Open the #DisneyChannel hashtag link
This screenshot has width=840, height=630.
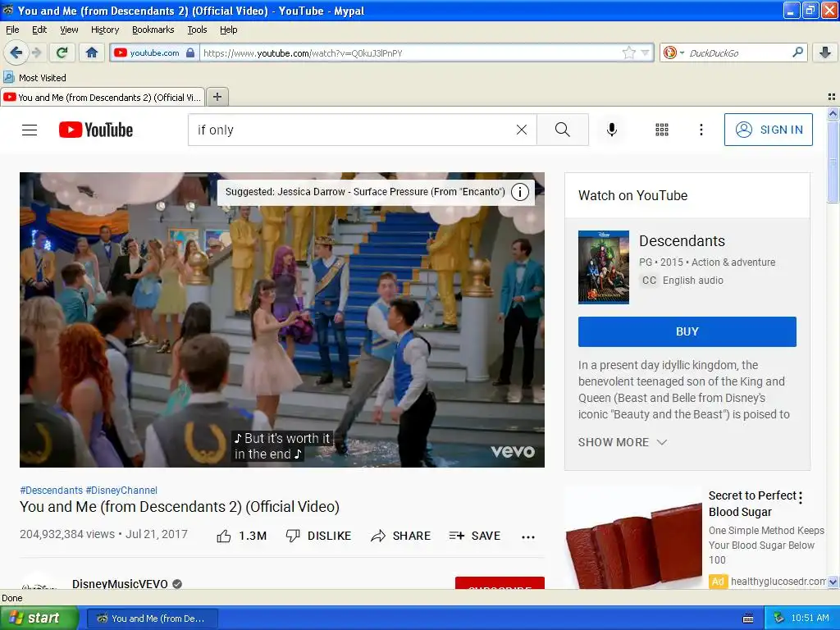(x=121, y=491)
